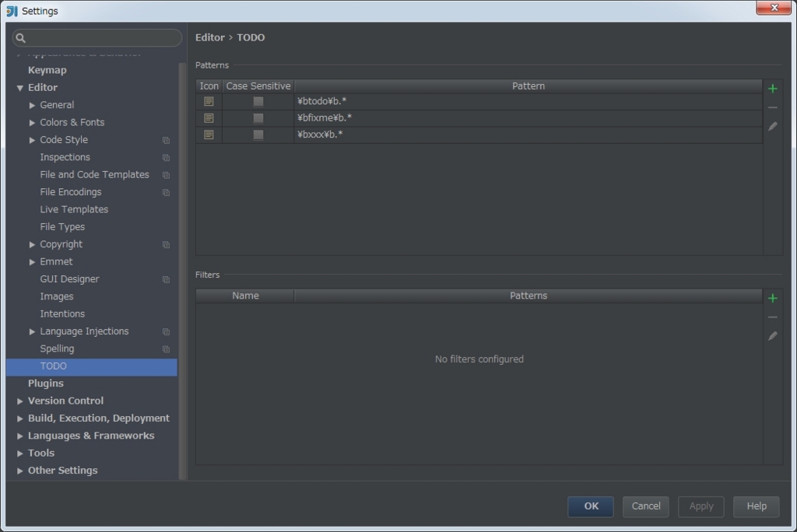Click project-level icon beside Inspections
797x532 pixels.
click(166, 158)
